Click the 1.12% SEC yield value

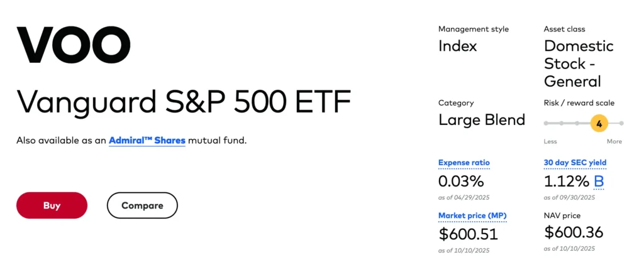pyautogui.click(x=567, y=182)
